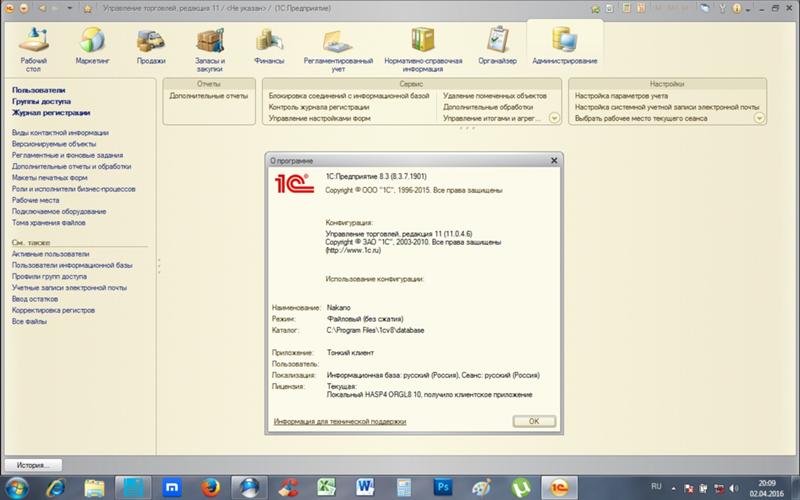800x500 pixels.
Task: Open Windows Explorer folder on taskbar
Action: pyautogui.click(x=94, y=488)
